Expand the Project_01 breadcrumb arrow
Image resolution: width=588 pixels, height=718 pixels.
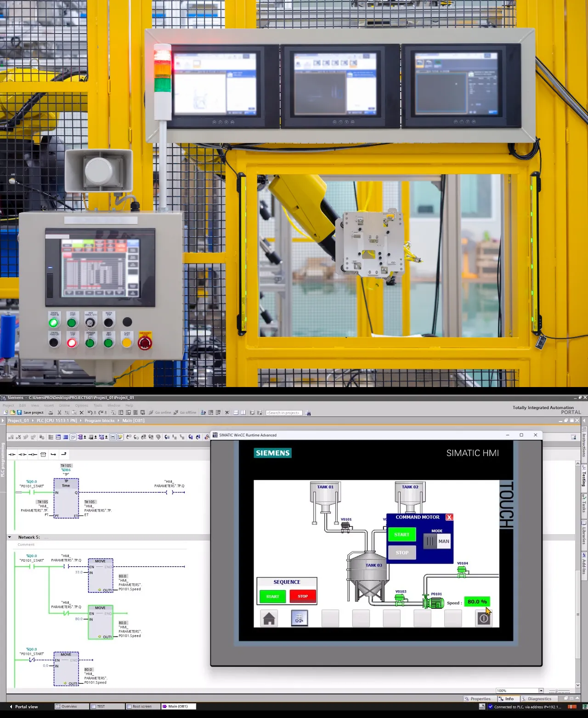point(33,421)
